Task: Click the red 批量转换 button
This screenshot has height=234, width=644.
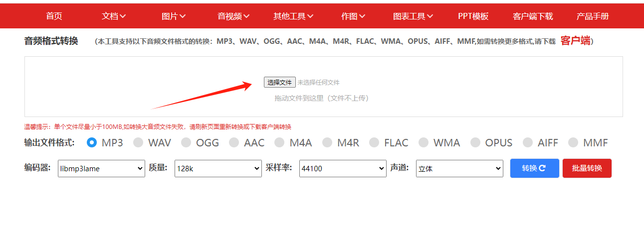Action: click(587, 168)
